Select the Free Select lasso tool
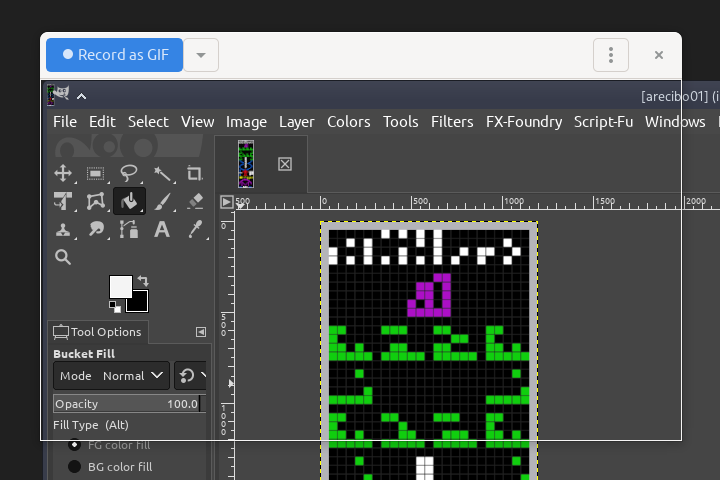 129,174
